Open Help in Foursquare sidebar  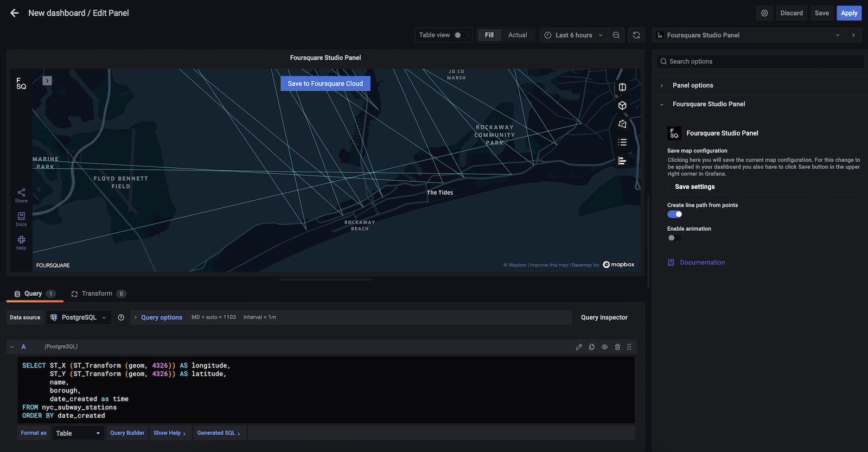(x=21, y=243)
